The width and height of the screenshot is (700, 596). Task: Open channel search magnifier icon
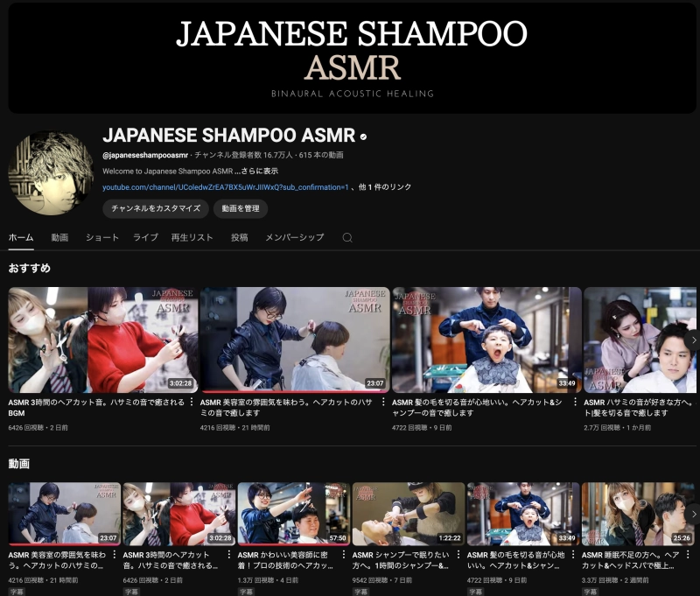347,237
